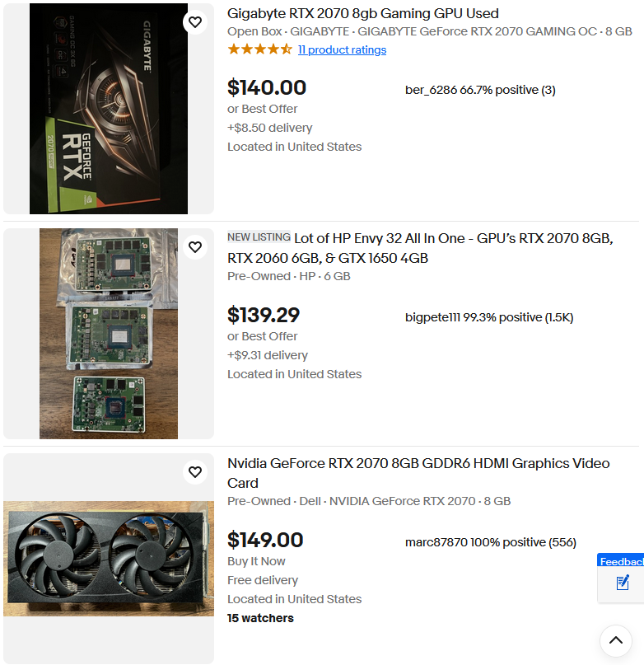Select the $139.29 price of the HP lot
The height and width of the screenshot is (665, 644).
264,315
